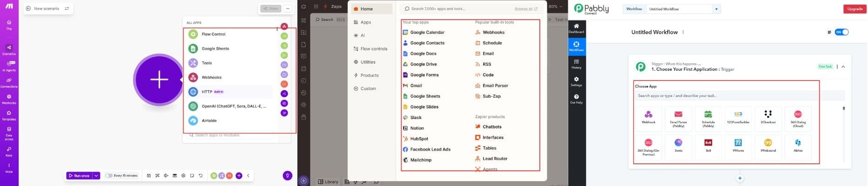
Task: Open the Run once dropdown arrow
Action: coord(96,176)
